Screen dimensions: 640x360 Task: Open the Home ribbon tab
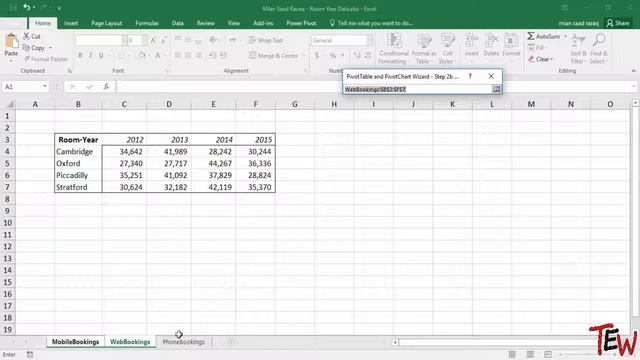(42, 23)
